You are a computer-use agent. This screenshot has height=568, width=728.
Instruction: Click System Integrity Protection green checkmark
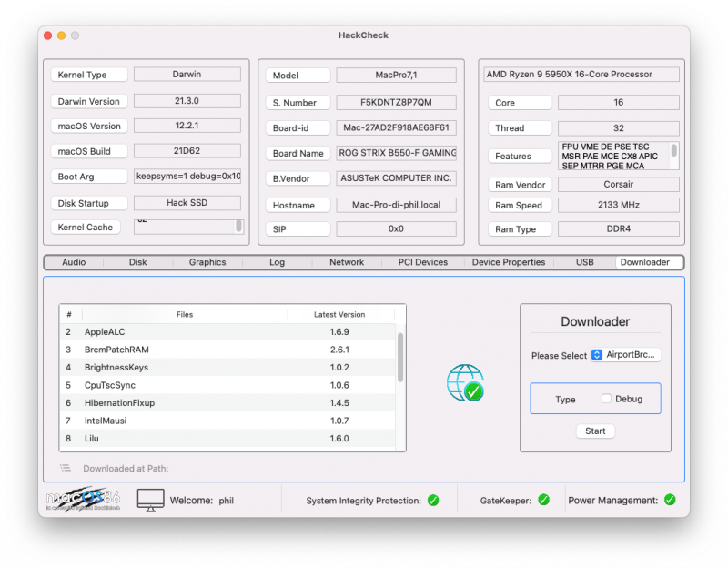(433, 500)
